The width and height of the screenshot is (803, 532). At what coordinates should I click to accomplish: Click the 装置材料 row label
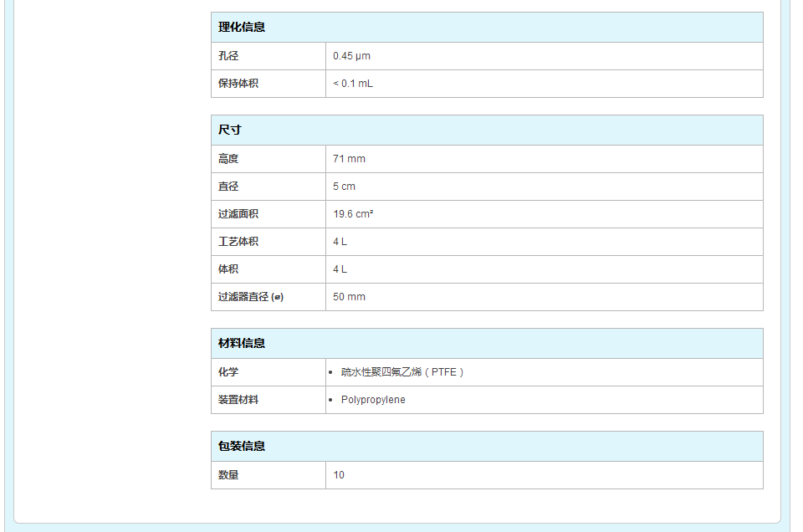[234, 400]
